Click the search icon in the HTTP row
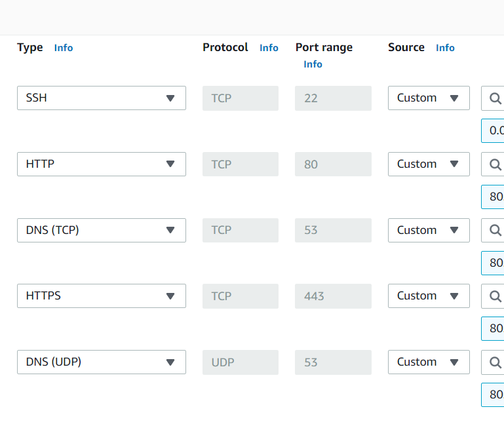 tap(495, 164)
